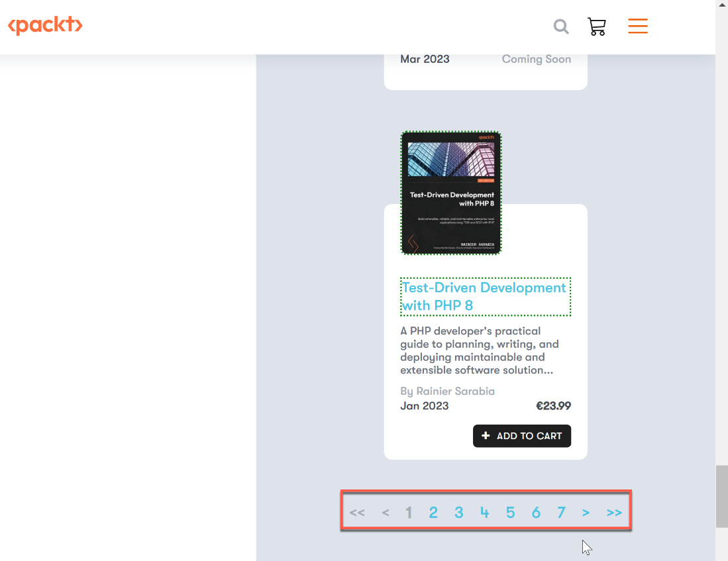The image size is (728, 561).
Task: Go to the next results page
Action: pyautogui.click(x=586, y=513)
